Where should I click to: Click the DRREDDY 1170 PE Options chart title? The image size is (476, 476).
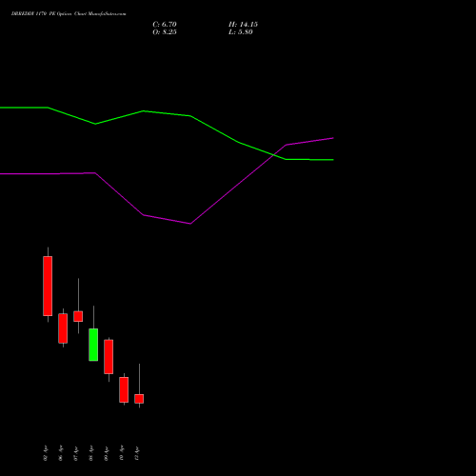coord(69,14)
